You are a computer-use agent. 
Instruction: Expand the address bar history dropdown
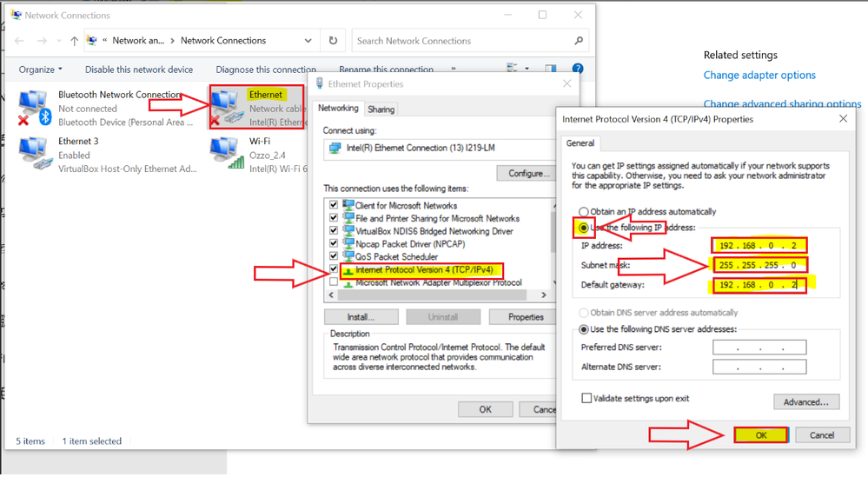308,41
